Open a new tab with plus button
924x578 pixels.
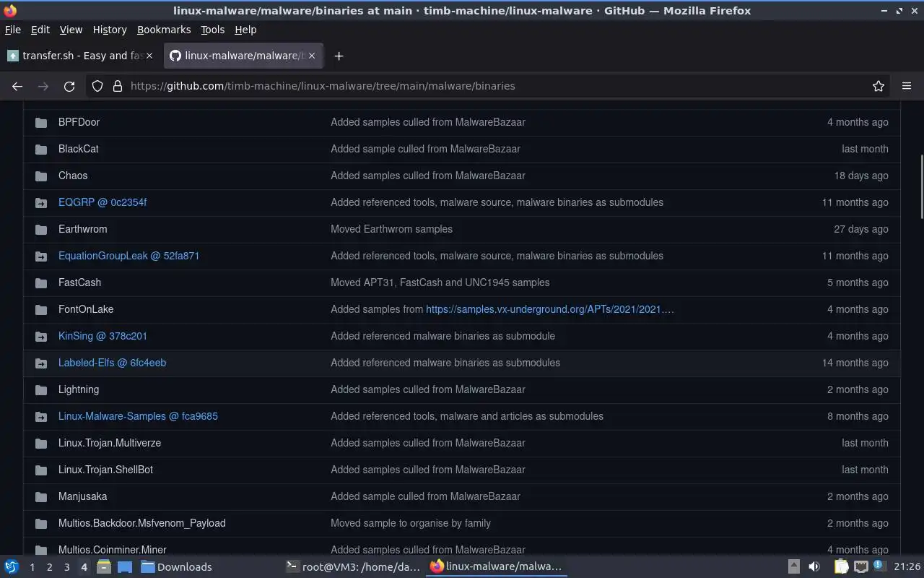pos(339,56)
